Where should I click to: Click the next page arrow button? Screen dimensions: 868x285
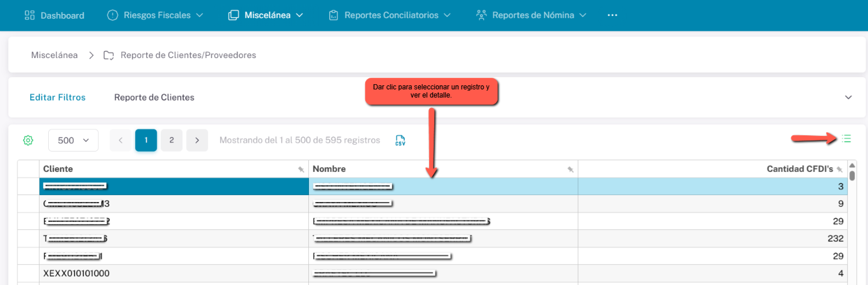197,140
